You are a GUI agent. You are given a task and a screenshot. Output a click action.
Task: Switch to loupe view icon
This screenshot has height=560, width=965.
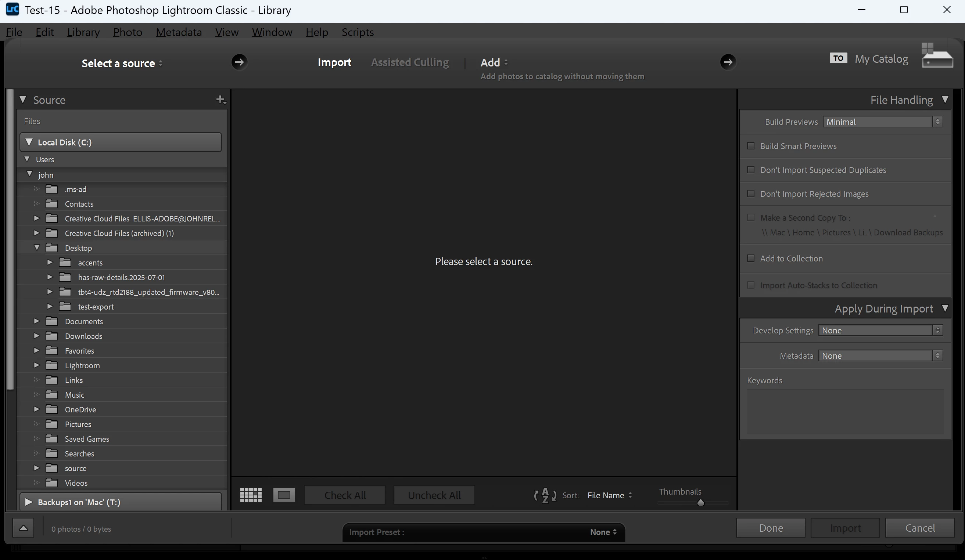(x=284, y=495)
